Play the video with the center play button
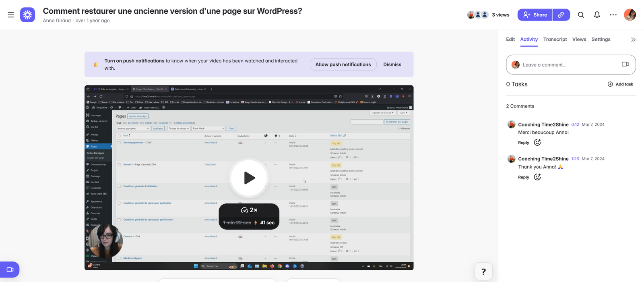This screenshot has height=282, width=644. tap(249, 178)
